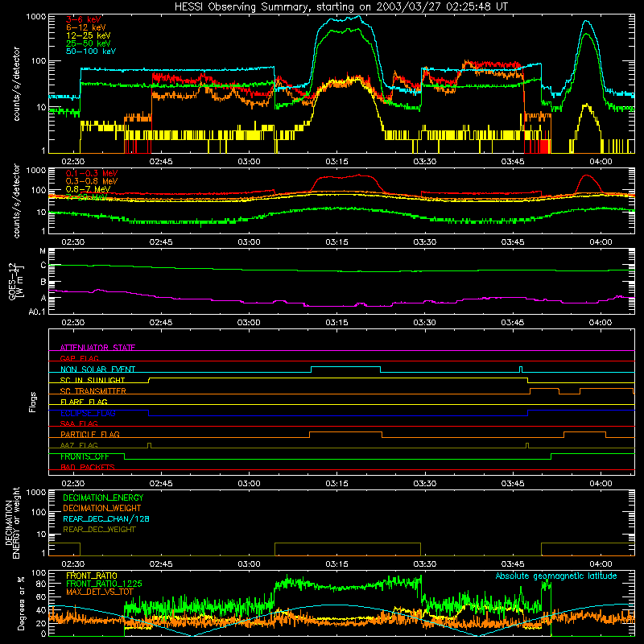This screenshot has height=644, width=644.
Task: Click the REAR_DEC_WEIGHT legend entry
Action: click(x=99, y=530)
